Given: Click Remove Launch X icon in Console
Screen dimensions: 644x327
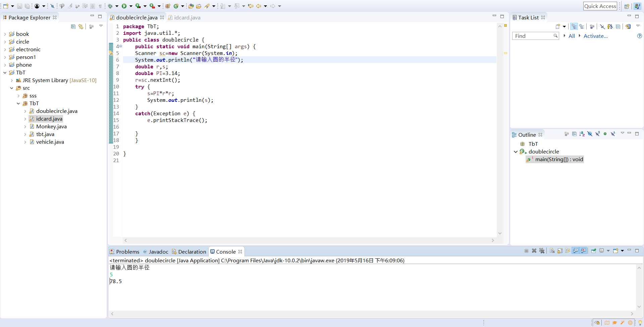Looking at the screenshot, I should pos(534,251).
